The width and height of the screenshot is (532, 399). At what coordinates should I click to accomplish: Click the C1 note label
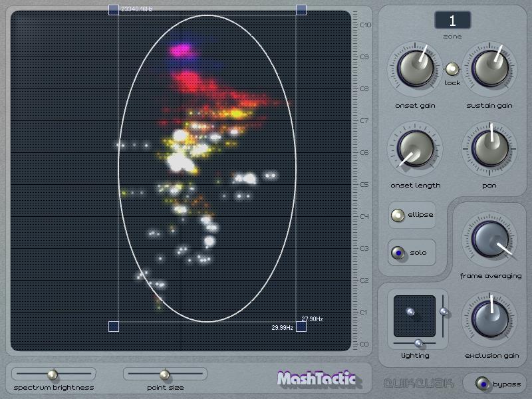364,312
